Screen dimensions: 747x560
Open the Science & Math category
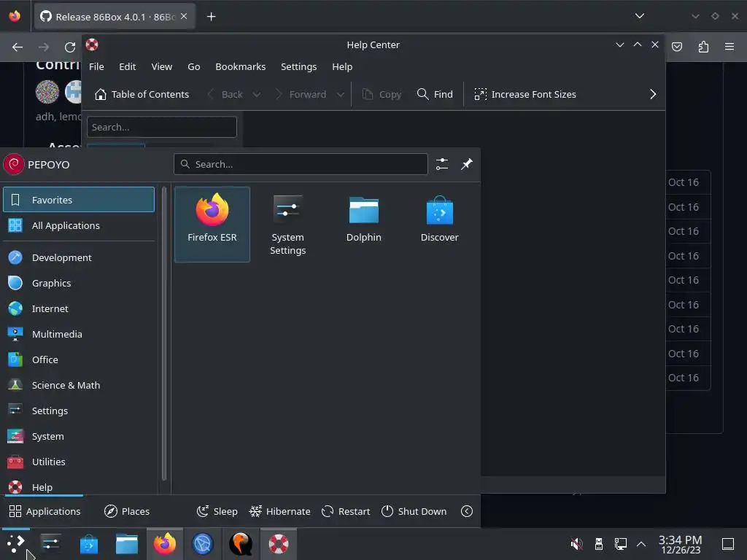pyautogui.click(x=79, y=385)
